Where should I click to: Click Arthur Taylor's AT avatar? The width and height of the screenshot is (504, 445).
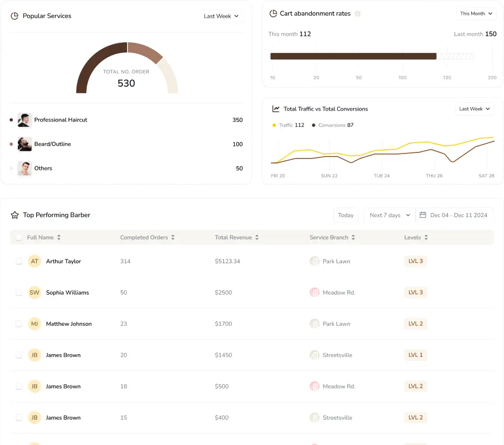(34, 261)
